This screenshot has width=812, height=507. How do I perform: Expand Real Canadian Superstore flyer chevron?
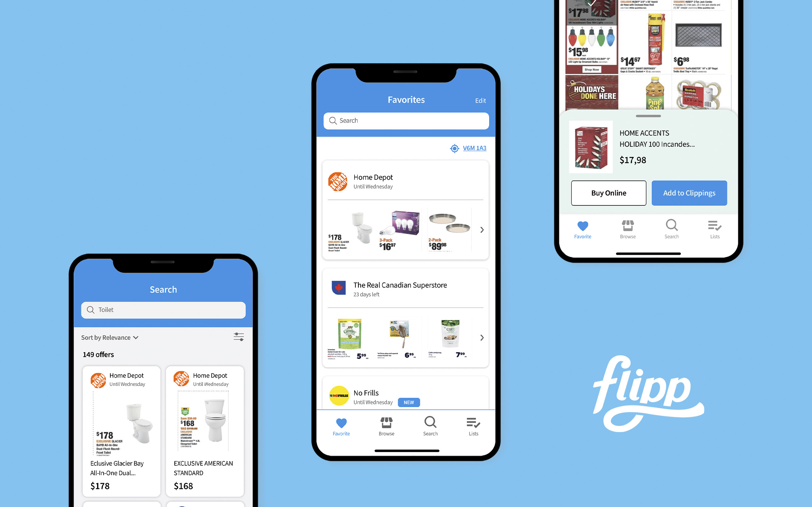[x=481, y=337]
